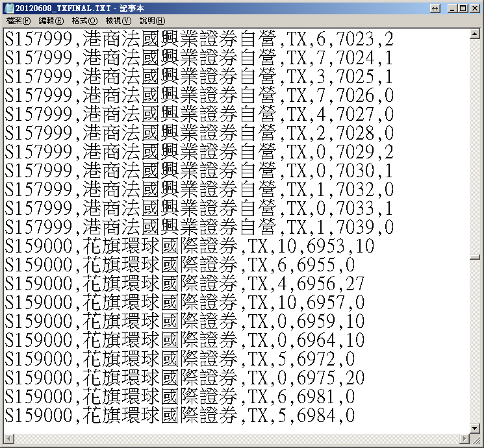484x448 pixels.
Task: Click the line ending with 7032,0
Action: pos(199,190)
